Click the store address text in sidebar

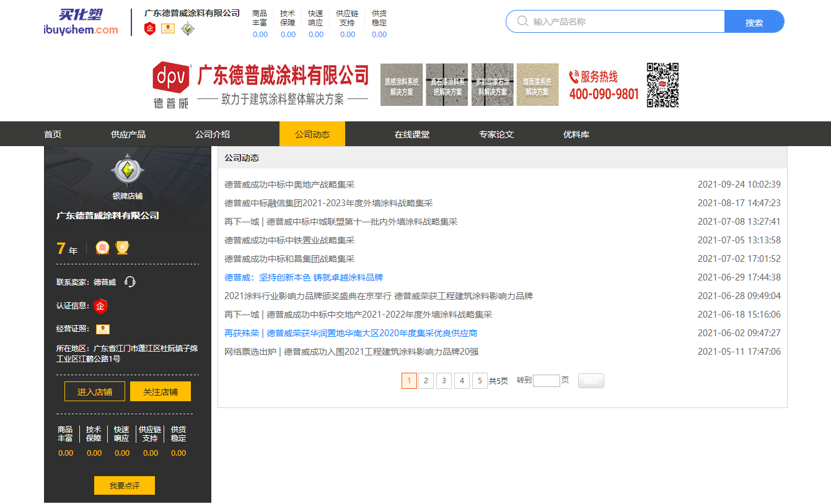(127, 354)
